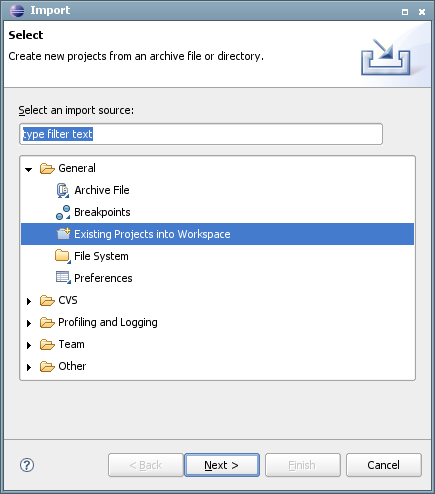Viewport: 435px width, 494px height.
Task: Cancel the Import dialog
Action: (384, 465)
